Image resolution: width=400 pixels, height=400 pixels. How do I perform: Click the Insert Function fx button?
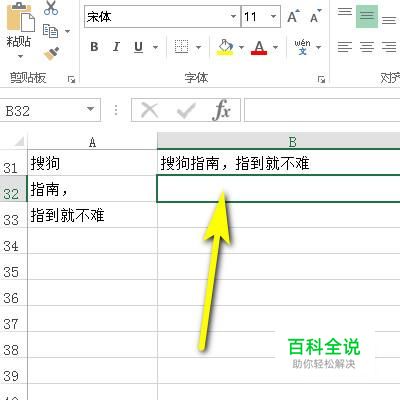pyautogui.click(x=222, y=110)
